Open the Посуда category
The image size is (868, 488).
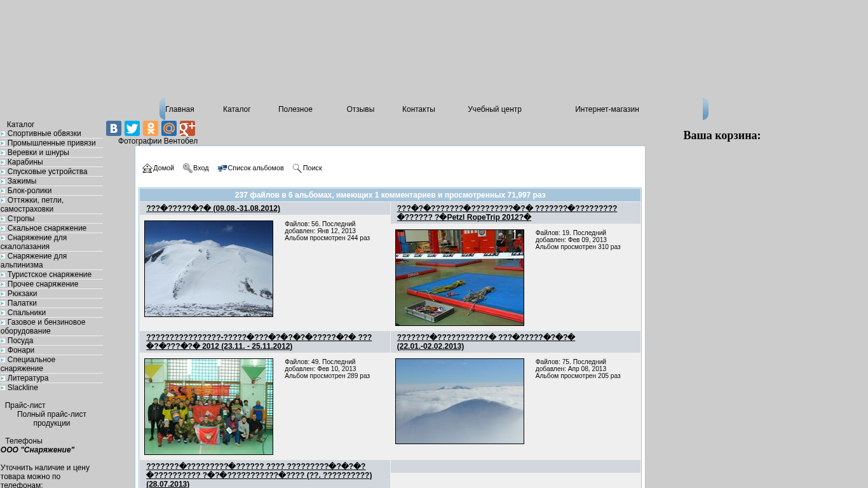[x=20, y=341]
